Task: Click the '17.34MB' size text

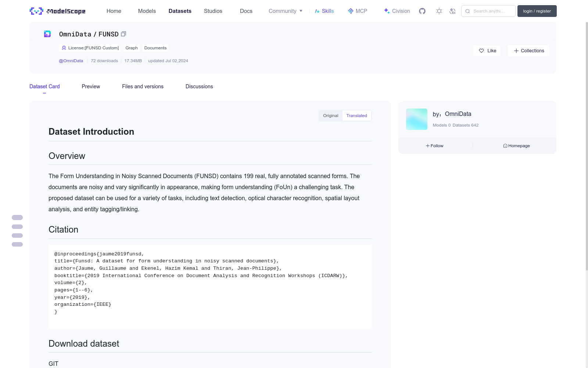Action: pos(133,61)
